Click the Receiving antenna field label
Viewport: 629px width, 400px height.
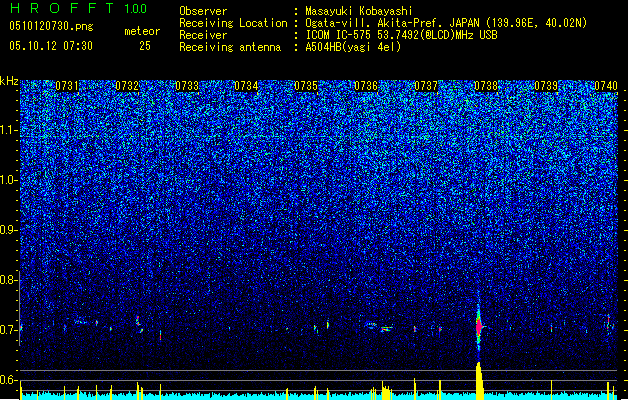pyautogui.click(x=230, y=47)
